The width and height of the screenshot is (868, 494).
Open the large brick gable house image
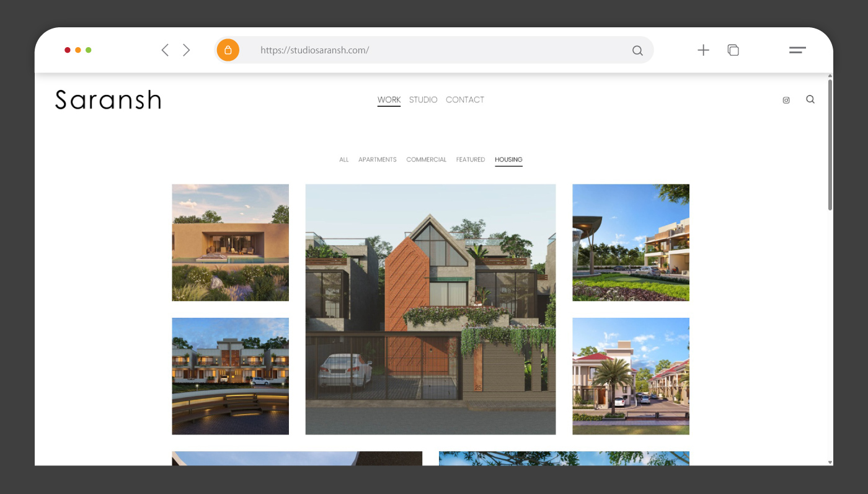pos(430,309)
